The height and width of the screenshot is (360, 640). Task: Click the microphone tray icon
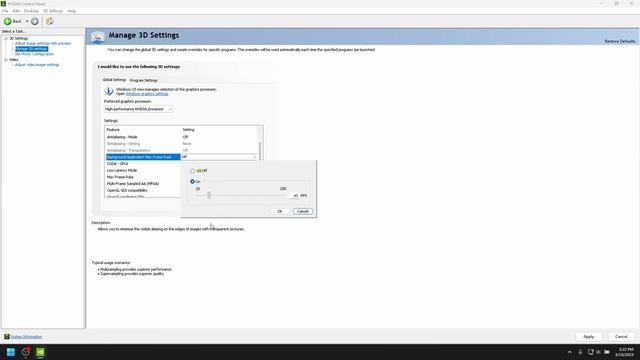[x=580, y=352]
